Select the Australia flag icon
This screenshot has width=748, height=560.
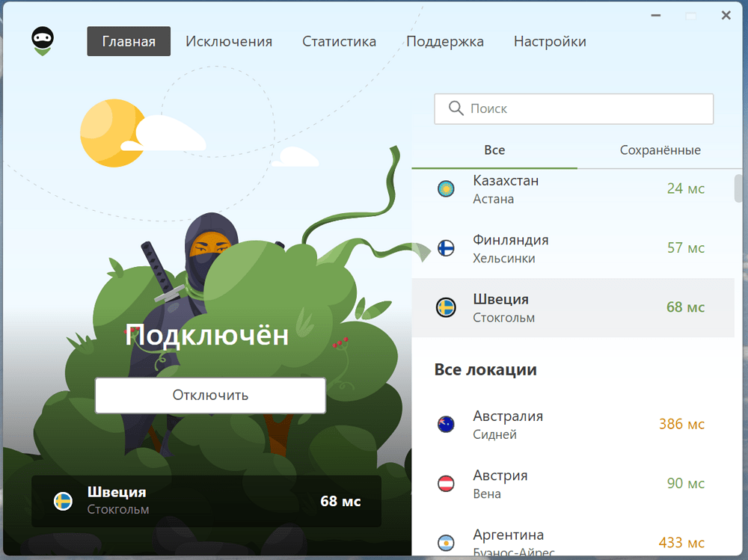(446, 424)
